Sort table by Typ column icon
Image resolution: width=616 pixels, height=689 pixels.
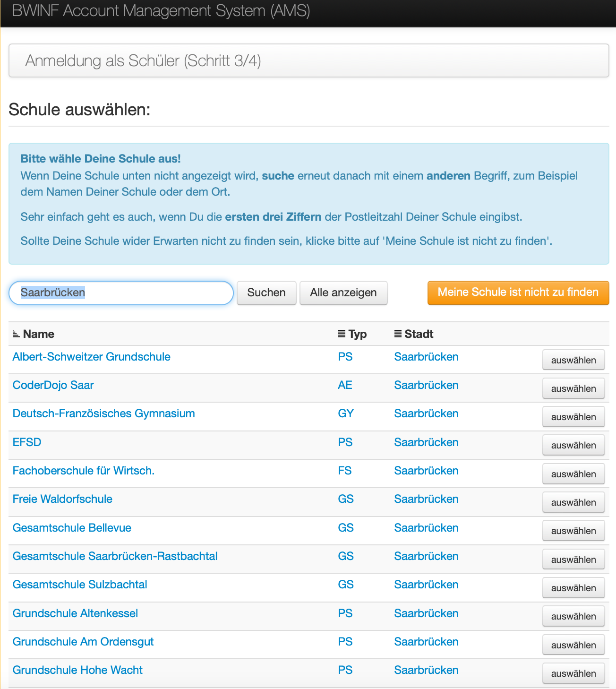342,334
